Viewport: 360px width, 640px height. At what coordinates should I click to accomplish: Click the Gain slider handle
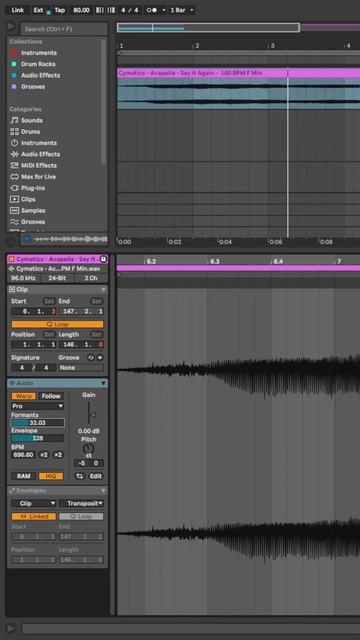click(x=93, y=415)
